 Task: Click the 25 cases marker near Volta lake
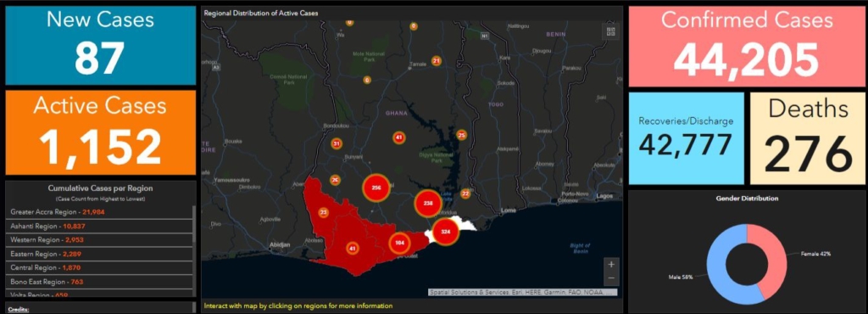click(x=462, y=135)
